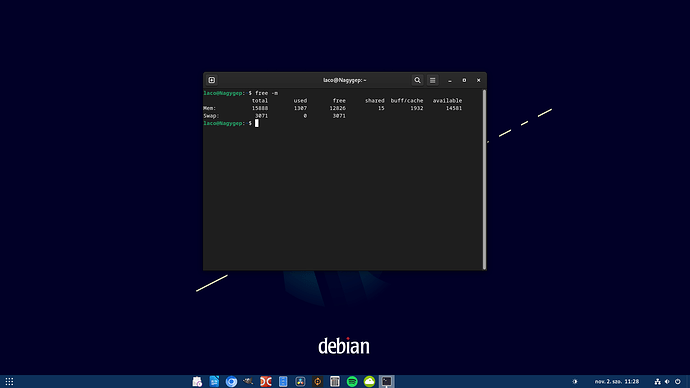The image size is (690, 388).
Task: Open Spotify from the dock
Action: 352,381
